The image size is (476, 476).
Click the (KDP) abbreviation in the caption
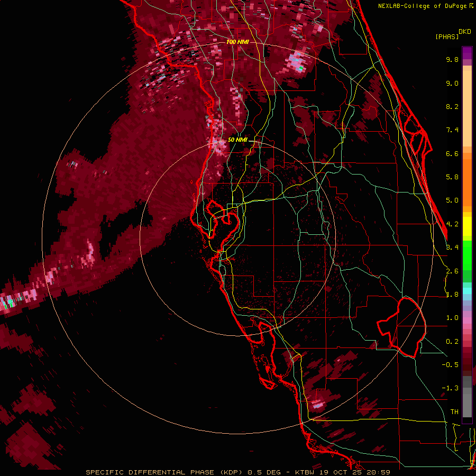[x=231, y=472]
